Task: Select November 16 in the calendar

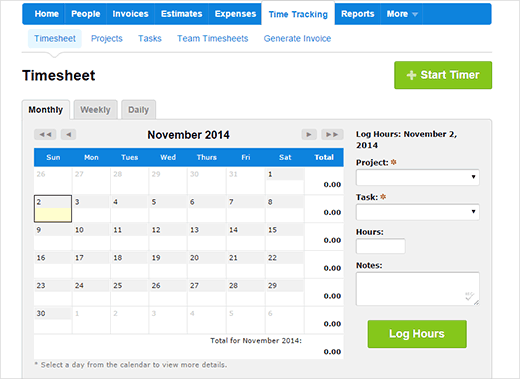Action: coord(53,265)
